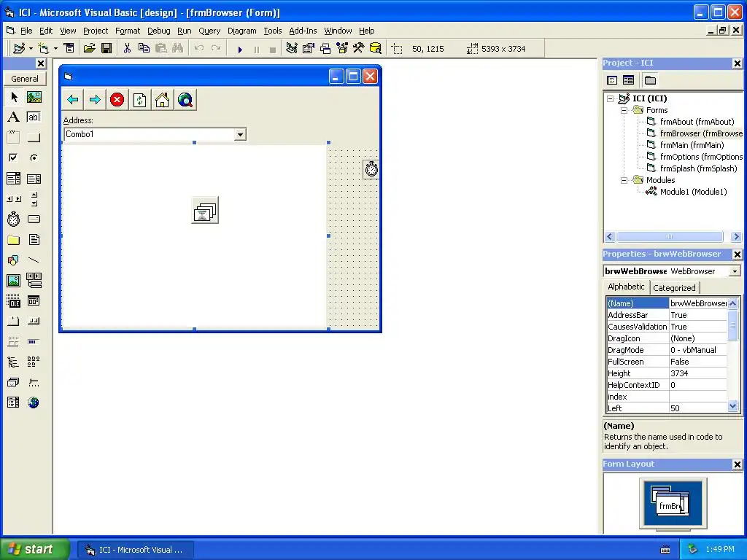The image size is (747, 560).
Task: Pick the OptionButton control tool
Action: pyautogui.click(x=34, y=157)
